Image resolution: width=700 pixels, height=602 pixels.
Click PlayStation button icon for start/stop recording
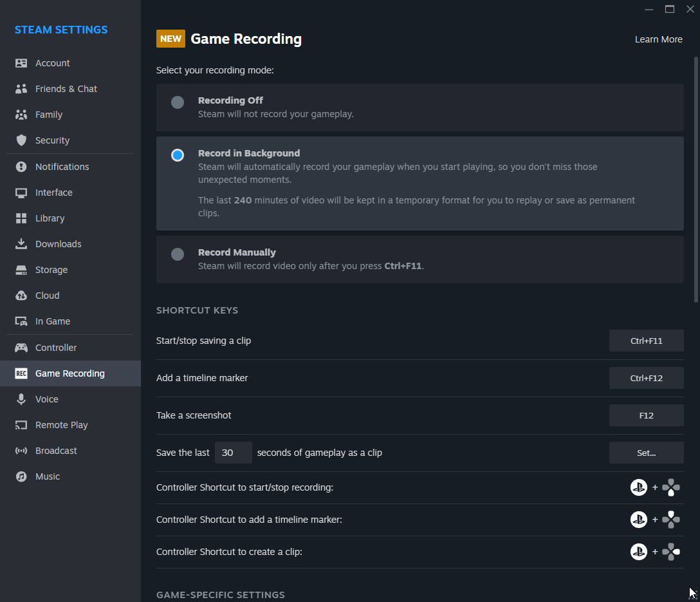point(638,487)
